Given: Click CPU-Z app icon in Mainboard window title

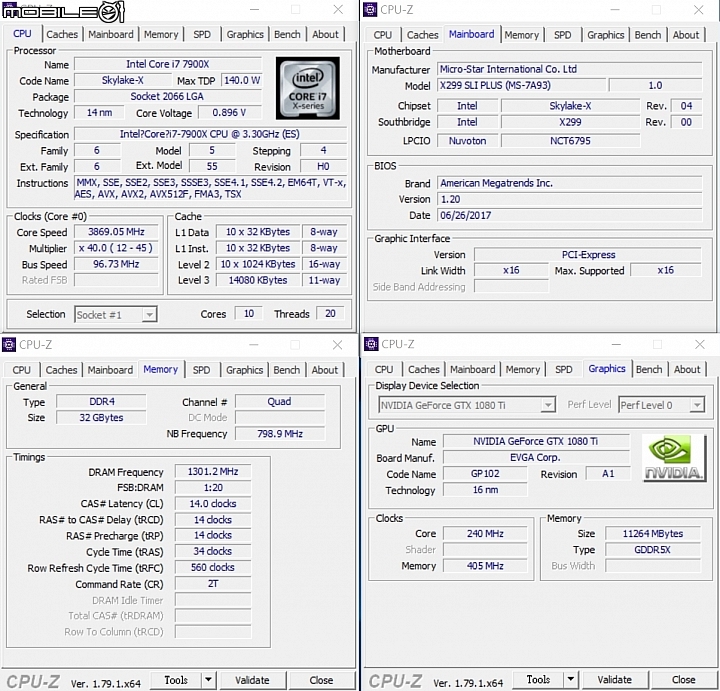Looking at the screenshot, I should (370, 9).
